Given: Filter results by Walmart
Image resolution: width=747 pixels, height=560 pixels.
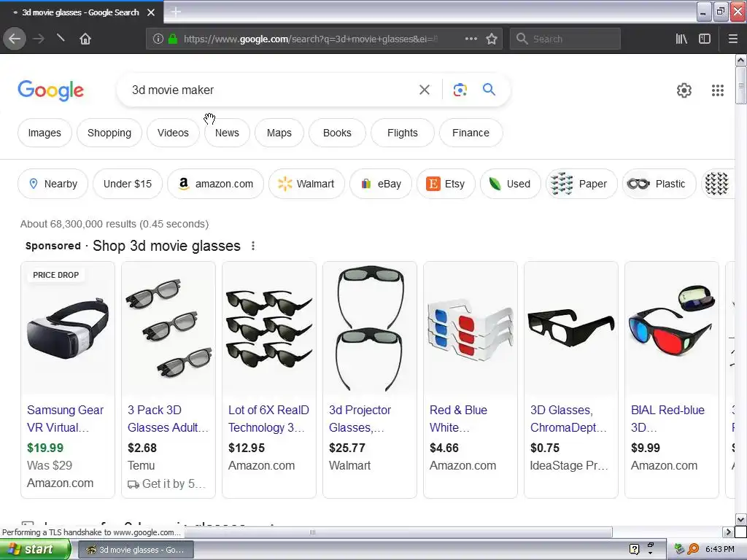Looking at the screenshot, I should [x=306, y=184].
